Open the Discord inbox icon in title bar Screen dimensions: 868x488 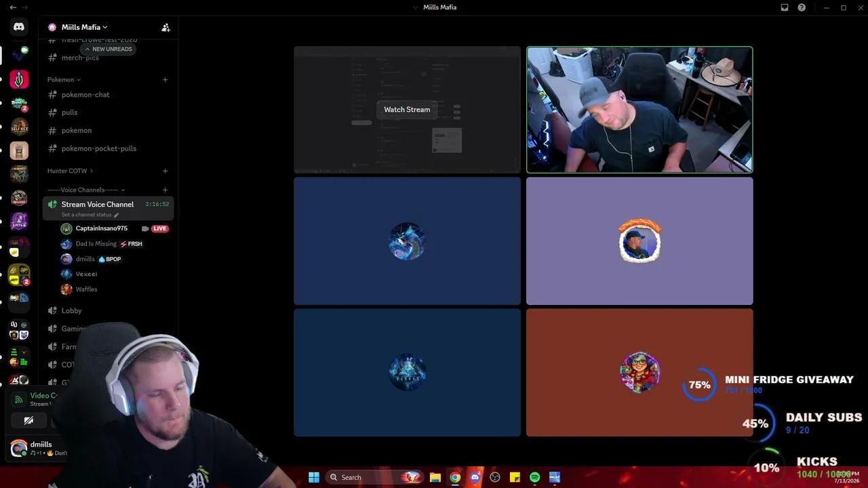pyautogui.click(x=785, y=7)
